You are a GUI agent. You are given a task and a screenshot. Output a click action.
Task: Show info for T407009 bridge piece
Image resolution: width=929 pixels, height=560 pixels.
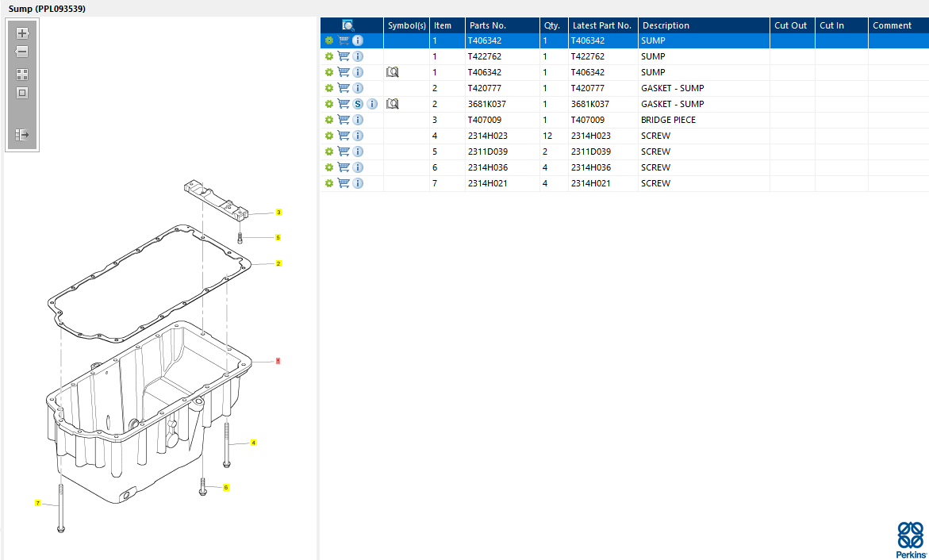358,120
